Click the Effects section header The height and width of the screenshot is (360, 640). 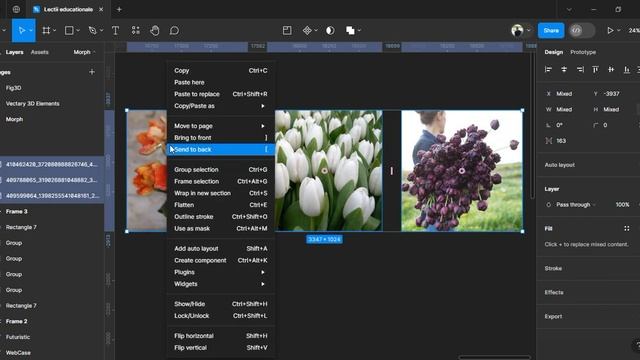[554, 292]
